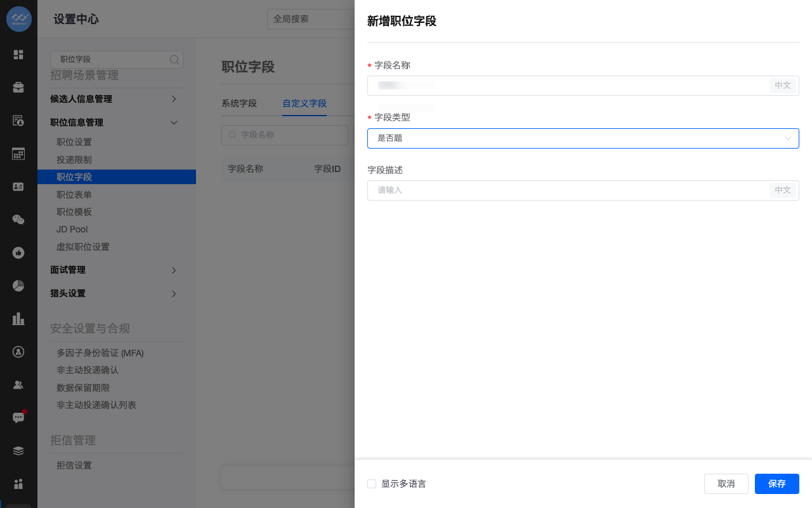Open the ID card icon in sidebar

coord(18,187)
